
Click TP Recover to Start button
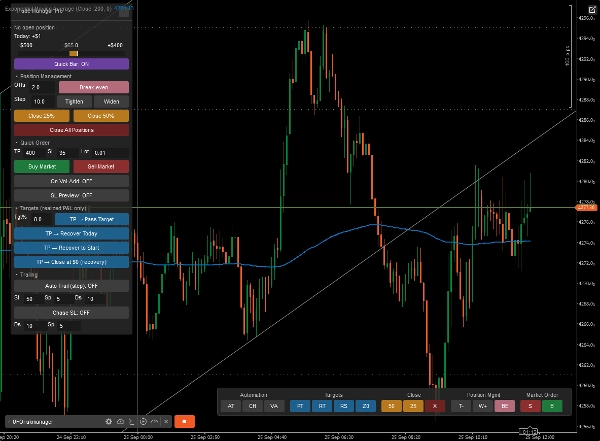pyautogui.click(x=72, y=248)
